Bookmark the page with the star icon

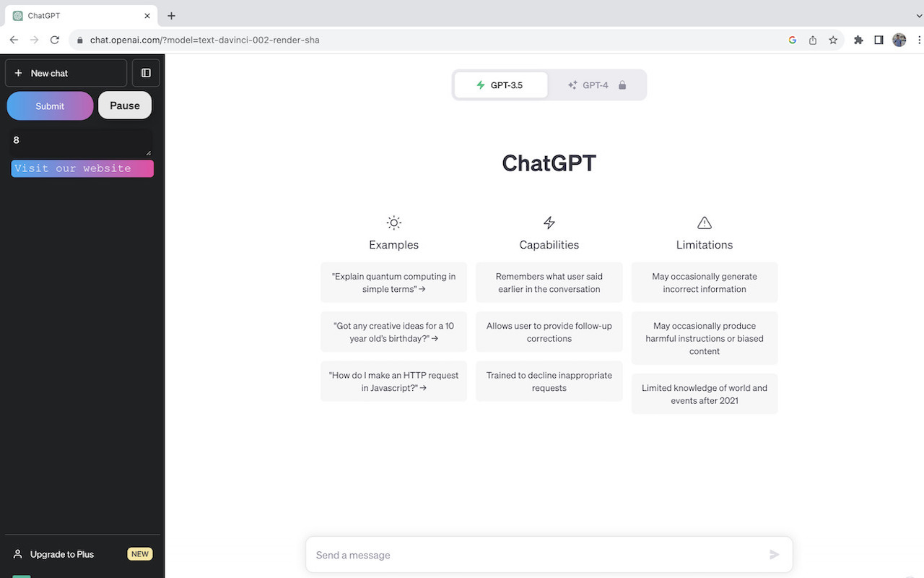click(x=834, y=40)
